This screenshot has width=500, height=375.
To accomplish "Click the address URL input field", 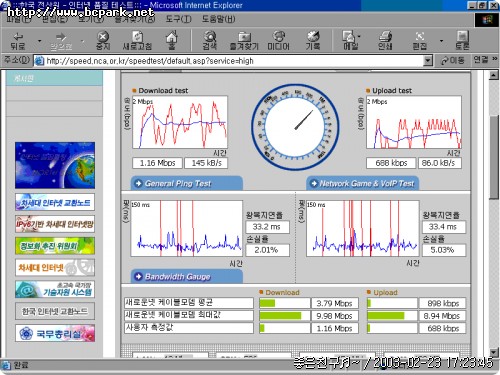I will pos(234,61).
